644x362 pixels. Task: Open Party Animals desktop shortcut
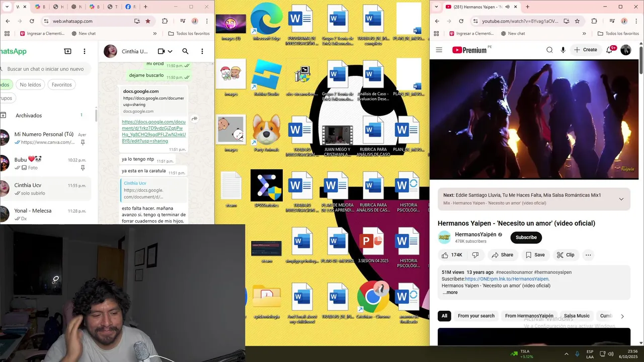pos(267,133)
